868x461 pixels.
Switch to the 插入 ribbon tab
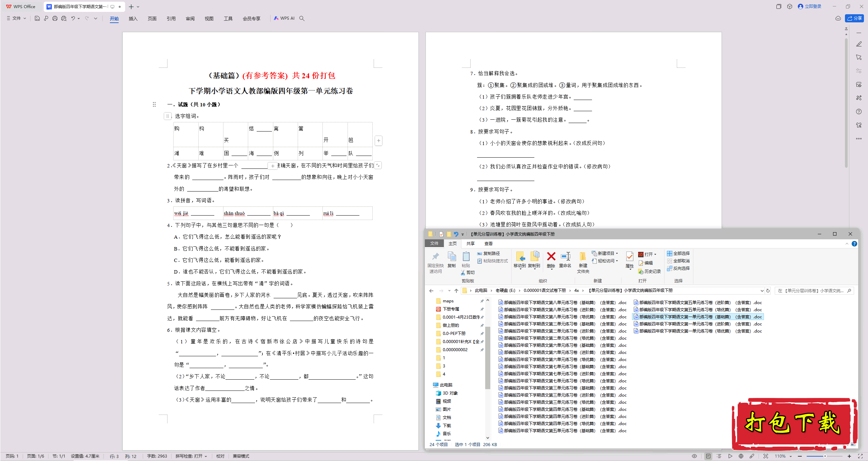[133, 19]
